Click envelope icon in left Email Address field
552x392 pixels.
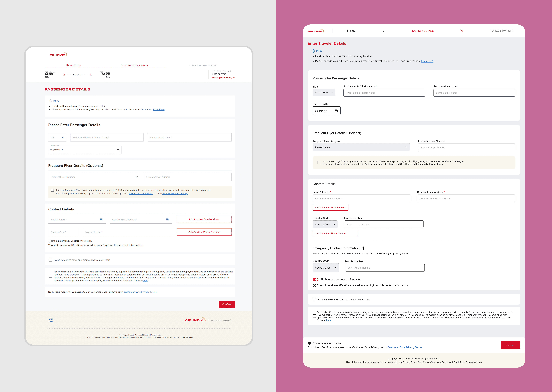[x=101, y=219]
